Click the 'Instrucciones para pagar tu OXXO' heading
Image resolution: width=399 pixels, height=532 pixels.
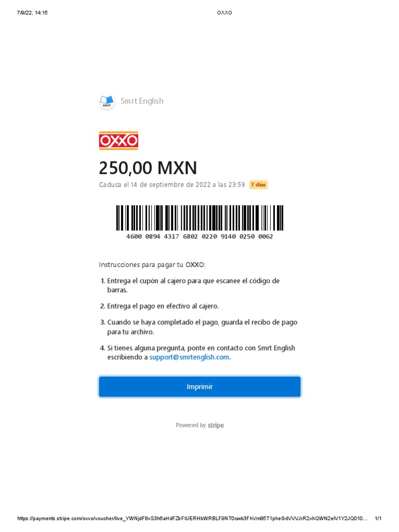pyautogui.click(x=152, y=264)
